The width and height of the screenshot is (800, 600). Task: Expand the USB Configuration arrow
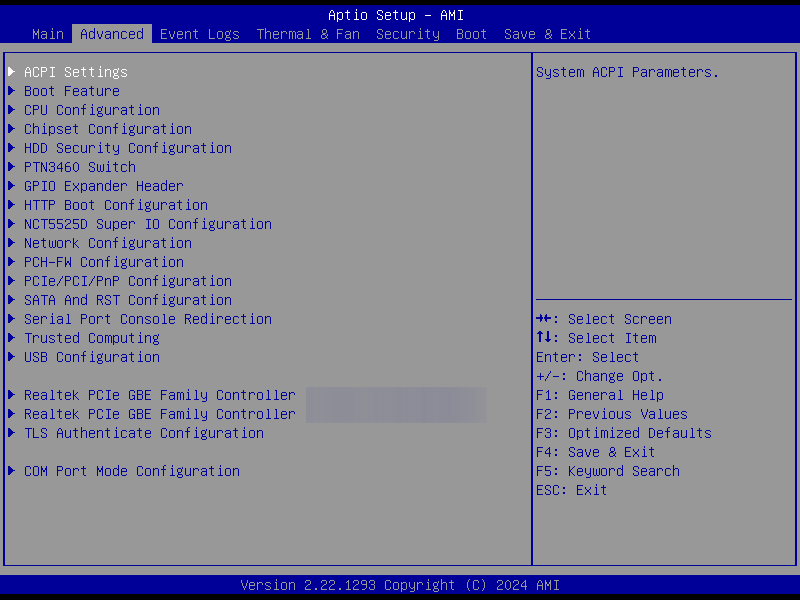pyautogui.click(x=12, y=357)
